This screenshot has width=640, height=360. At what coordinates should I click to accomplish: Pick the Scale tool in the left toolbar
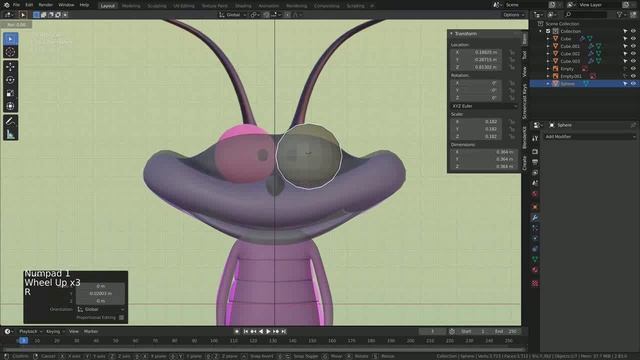[11, 93]
